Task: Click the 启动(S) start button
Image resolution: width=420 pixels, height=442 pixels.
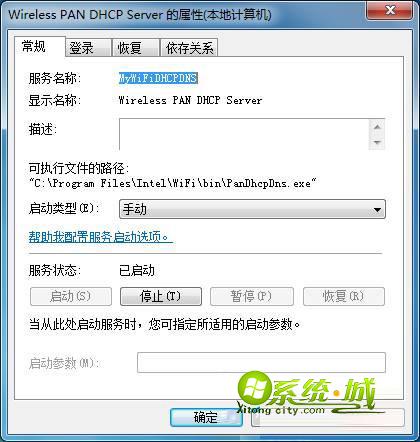Action: pos(71,296)
